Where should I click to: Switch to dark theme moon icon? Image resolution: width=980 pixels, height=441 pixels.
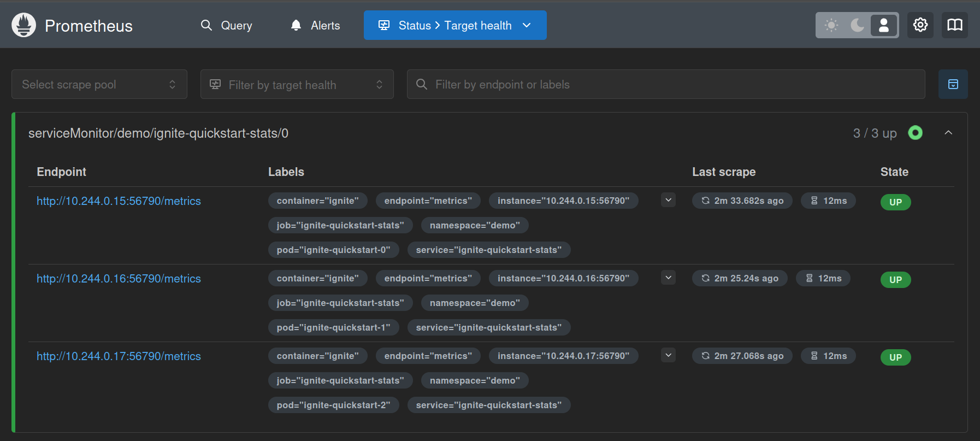(x=857, y=25)
